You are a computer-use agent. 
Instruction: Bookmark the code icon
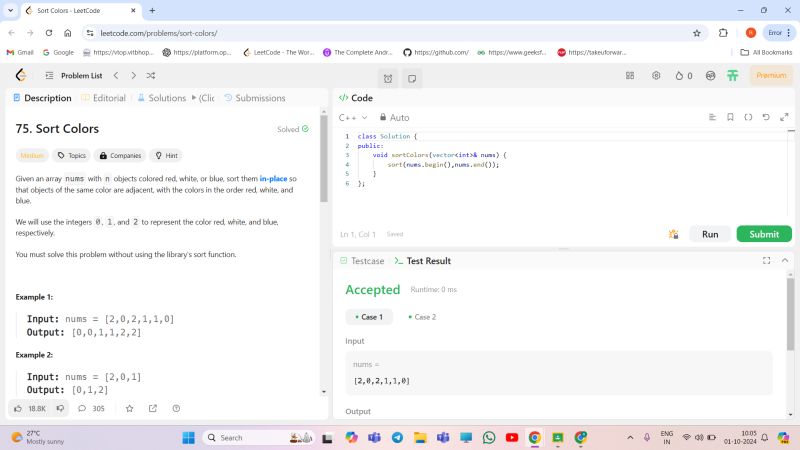click(730, 117)
